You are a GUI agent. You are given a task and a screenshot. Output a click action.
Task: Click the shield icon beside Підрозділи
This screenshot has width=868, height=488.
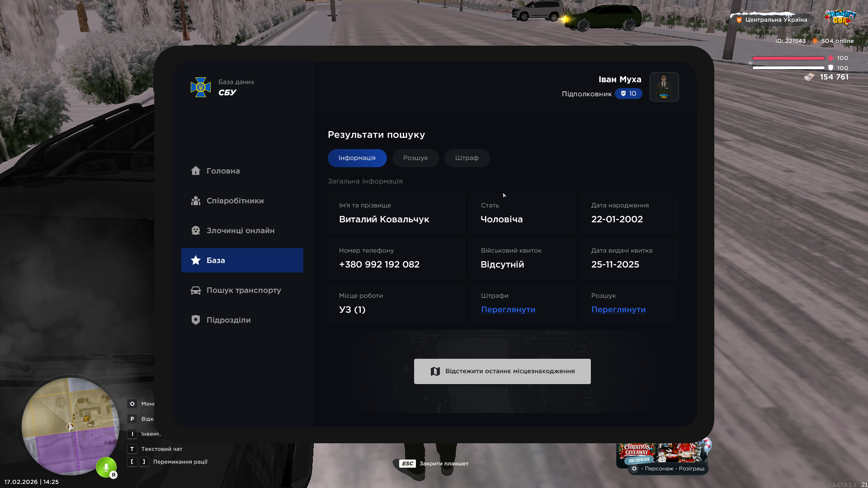tap(195, 320)
